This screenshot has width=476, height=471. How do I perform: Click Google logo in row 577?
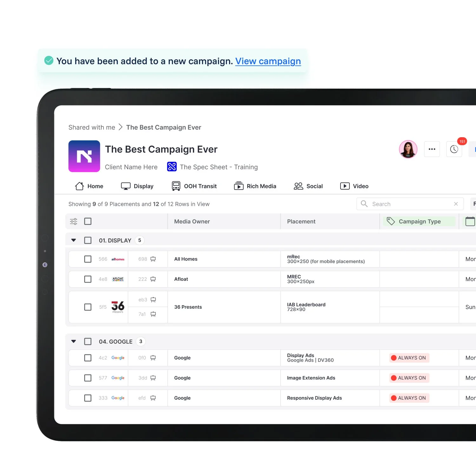(118, 378)
